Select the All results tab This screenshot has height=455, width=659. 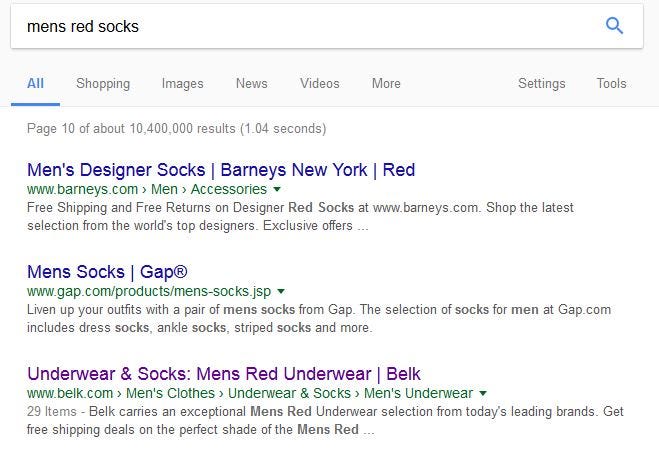point(35,83)
